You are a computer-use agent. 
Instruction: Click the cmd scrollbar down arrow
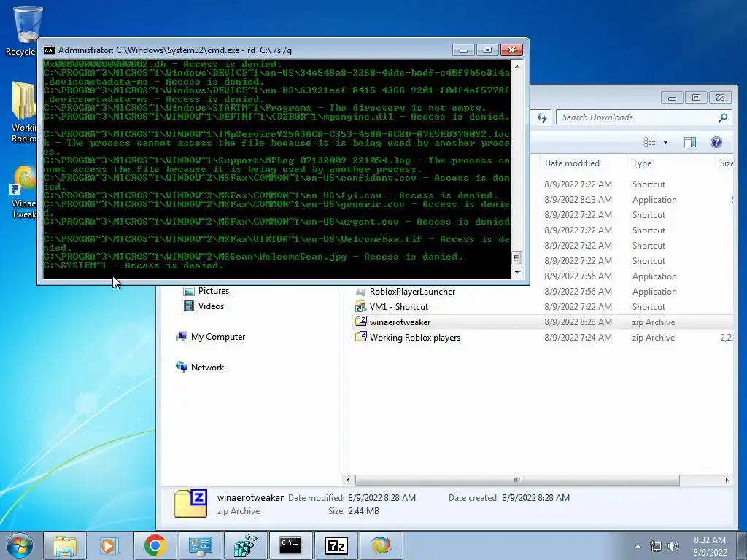[x=517, y=273]
